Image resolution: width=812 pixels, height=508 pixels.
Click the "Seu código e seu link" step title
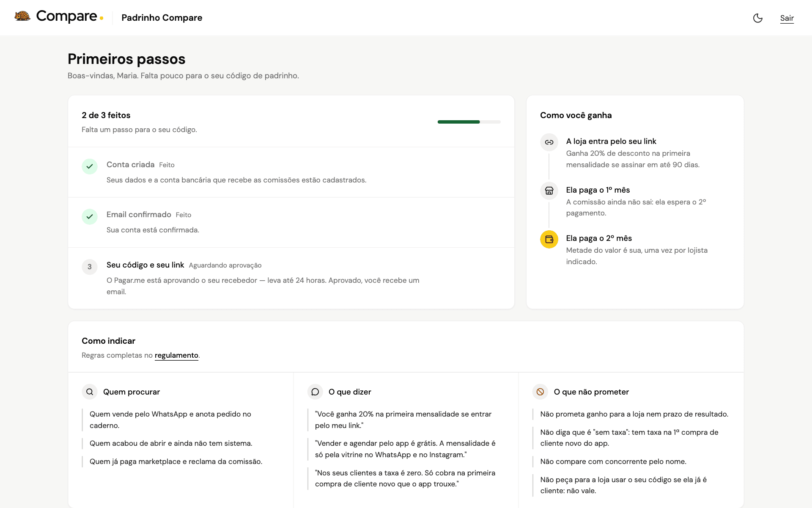(145, 265)
